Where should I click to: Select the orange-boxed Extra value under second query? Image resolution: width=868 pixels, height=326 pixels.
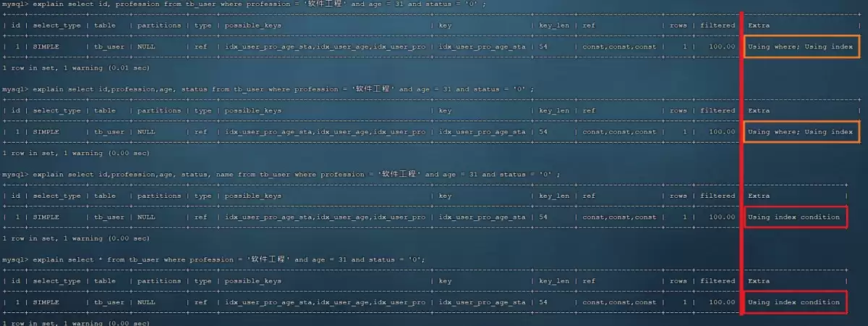[x=801, y=132]
